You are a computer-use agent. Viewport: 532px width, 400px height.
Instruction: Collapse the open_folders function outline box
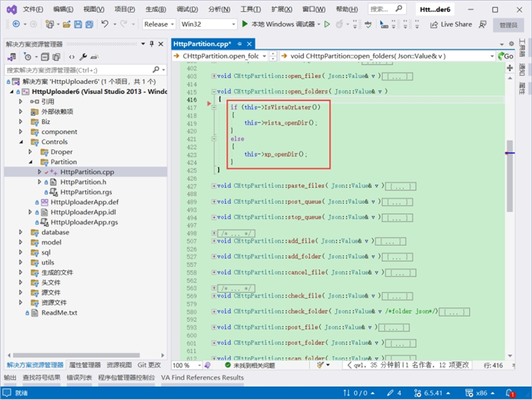coord(214,92)
